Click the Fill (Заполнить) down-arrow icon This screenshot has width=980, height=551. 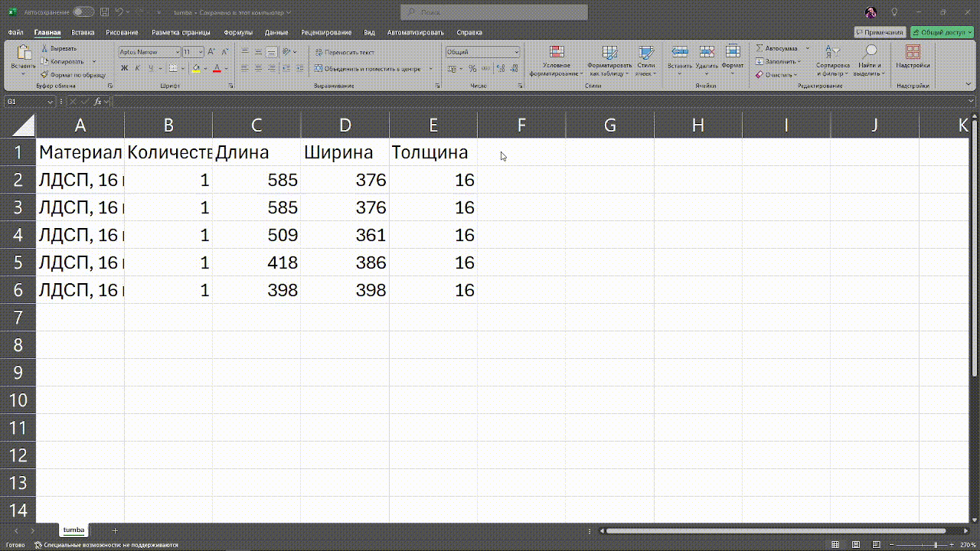(759, 61)
